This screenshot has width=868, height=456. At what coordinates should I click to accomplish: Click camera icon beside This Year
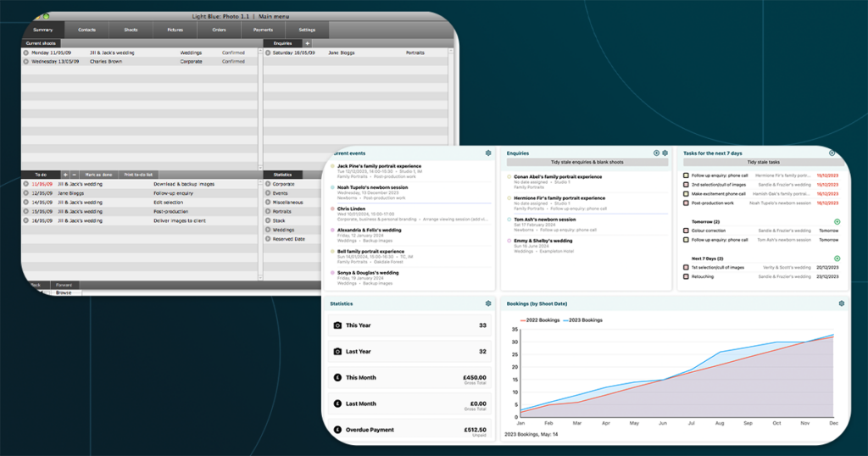click(337, 325)
